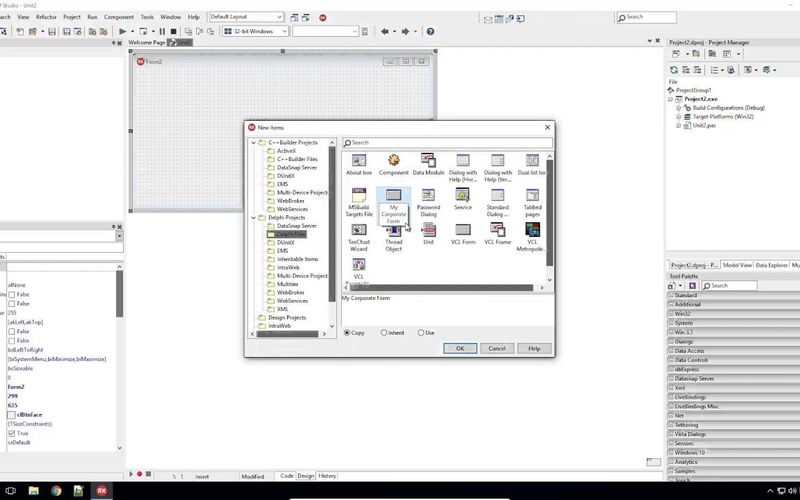Select the TeeChart Wizard icon
Viewport: 800px width, 500px height.
point(359,230)
